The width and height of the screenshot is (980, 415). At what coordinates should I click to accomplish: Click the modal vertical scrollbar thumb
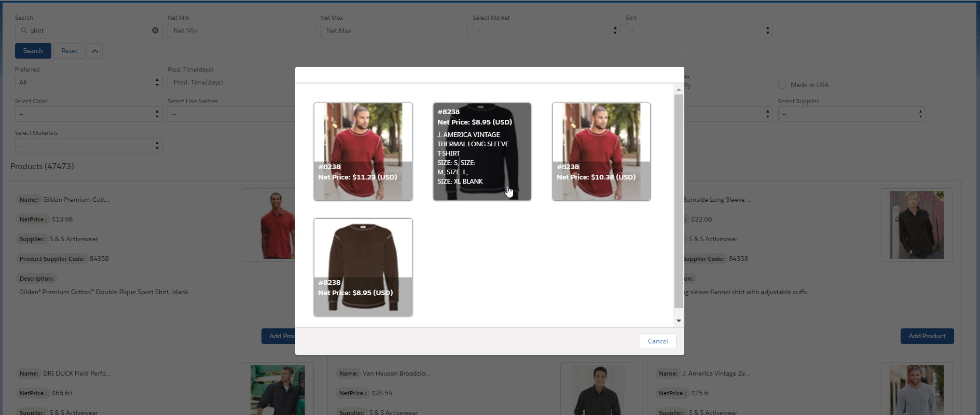tap(679, 201)
